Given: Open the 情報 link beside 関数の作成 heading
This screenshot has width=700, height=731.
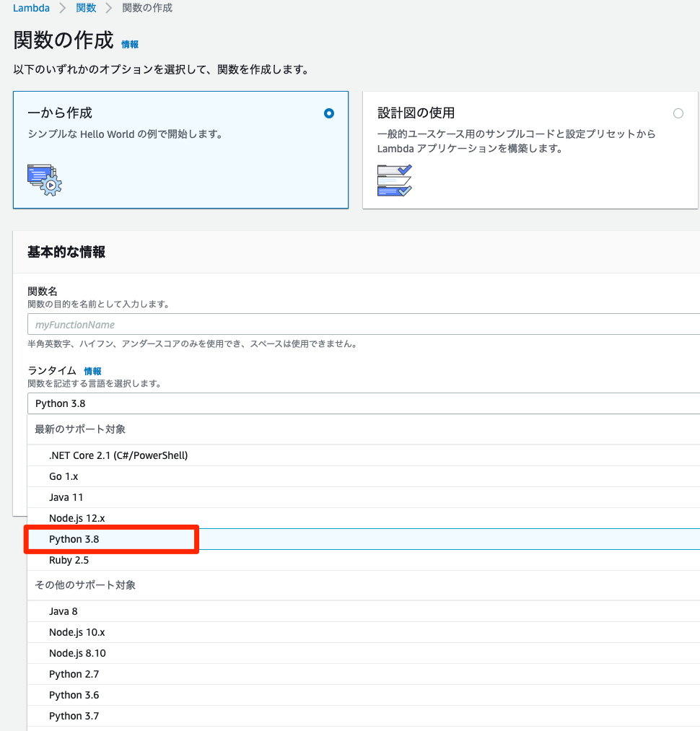Looking at the screenshot, I should (x=130, y=45).
